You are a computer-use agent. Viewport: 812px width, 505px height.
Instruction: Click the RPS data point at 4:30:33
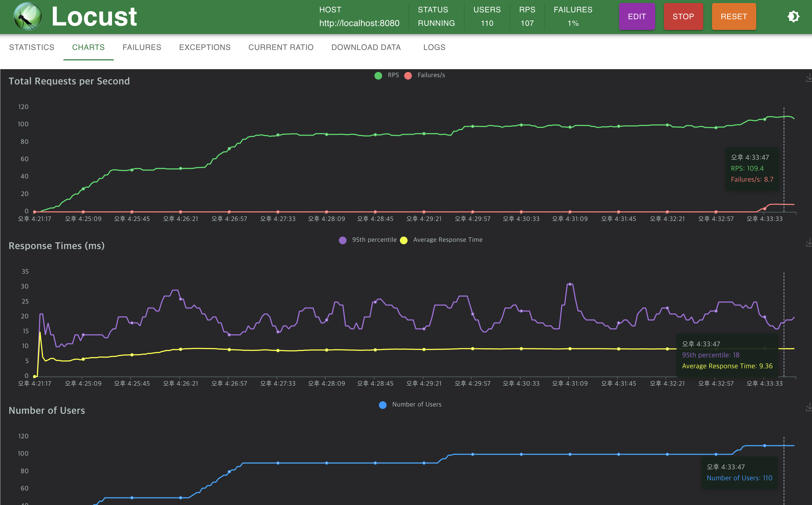click(x=521, y=125)
